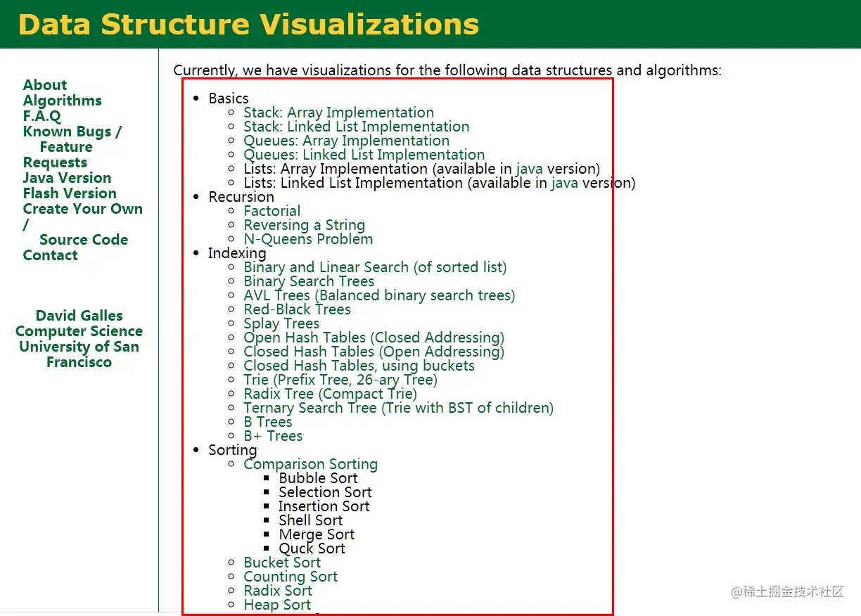Open AVL Trees visualization link
Viewport: 861px width, 616px height.
pos(379,295)
